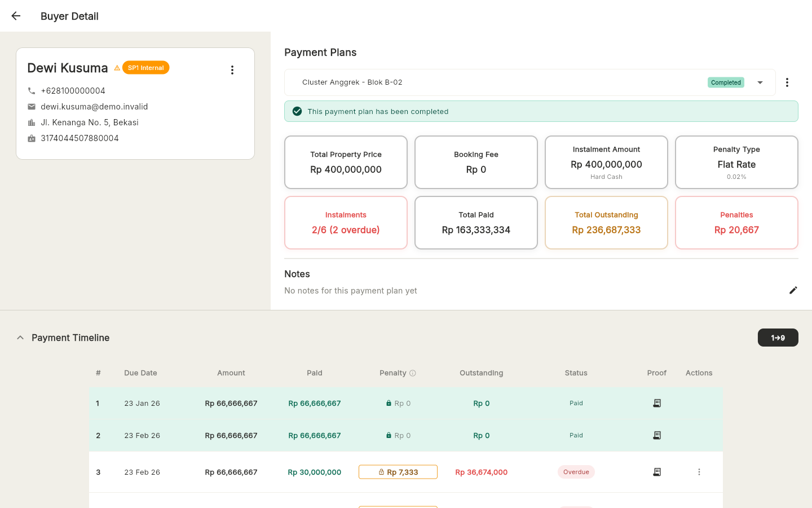Collapse the Payment Timeline section
This screenshot has width=812, height=508.
(x=20, y=337)
